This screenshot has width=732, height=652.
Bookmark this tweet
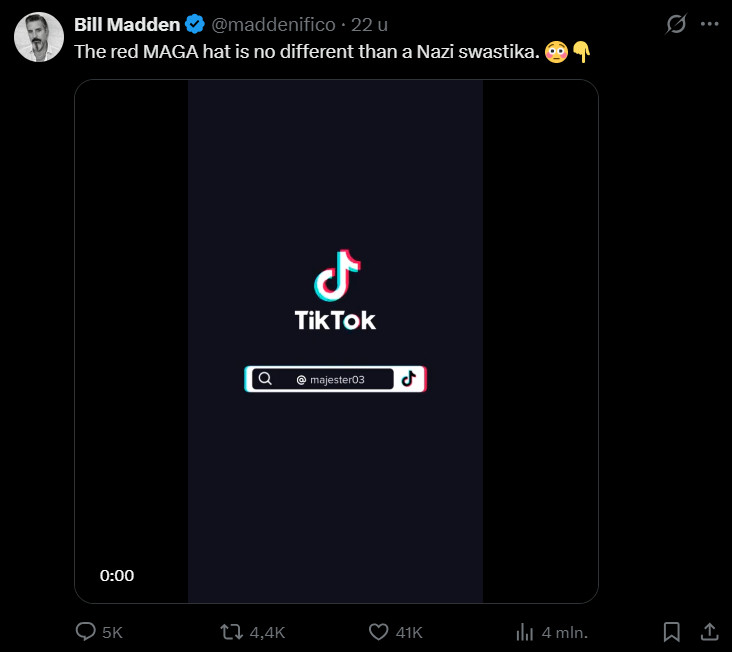pos(672,632)
